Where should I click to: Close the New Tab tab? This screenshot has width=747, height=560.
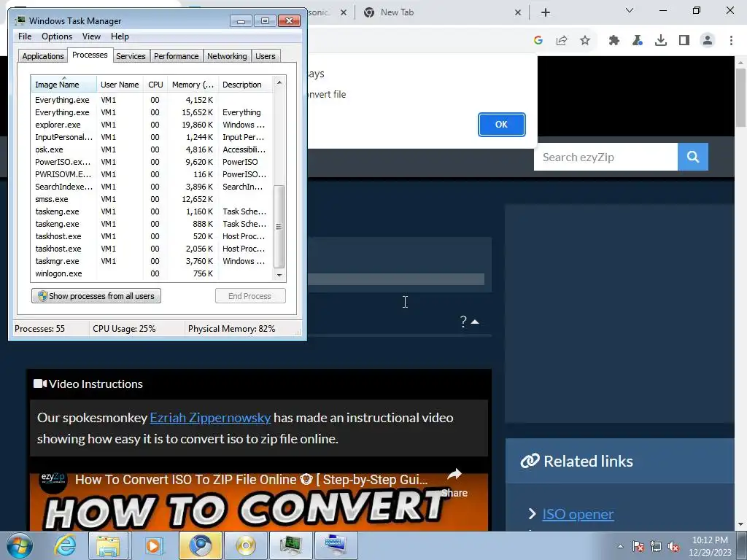click(518, 13)
